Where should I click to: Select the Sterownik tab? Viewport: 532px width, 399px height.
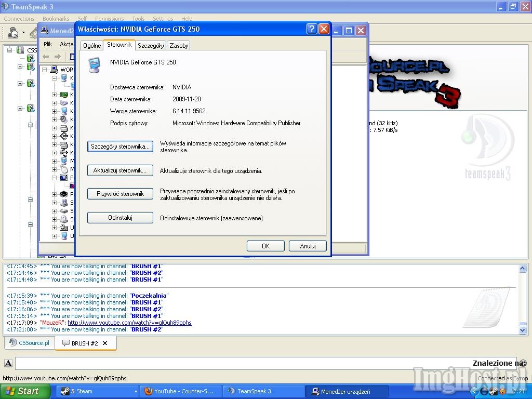click(x=119, y=45)
